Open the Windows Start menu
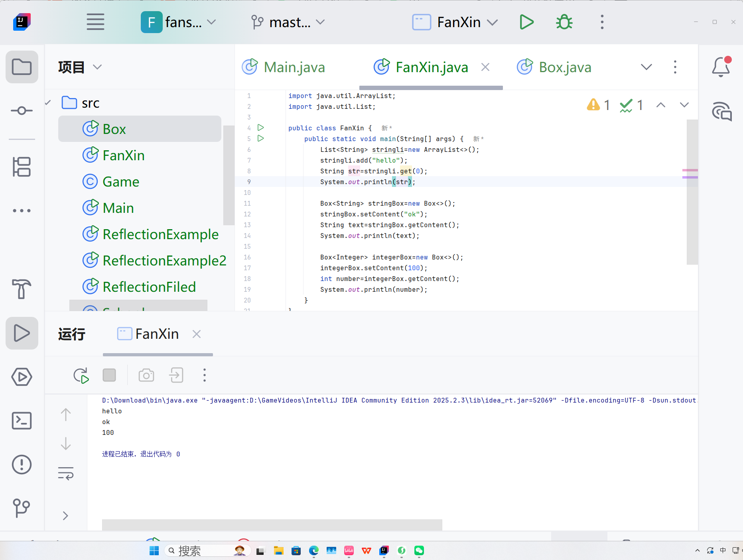Image resolution: width=743 pixels, height=560 pixels. tap(154, 551)
